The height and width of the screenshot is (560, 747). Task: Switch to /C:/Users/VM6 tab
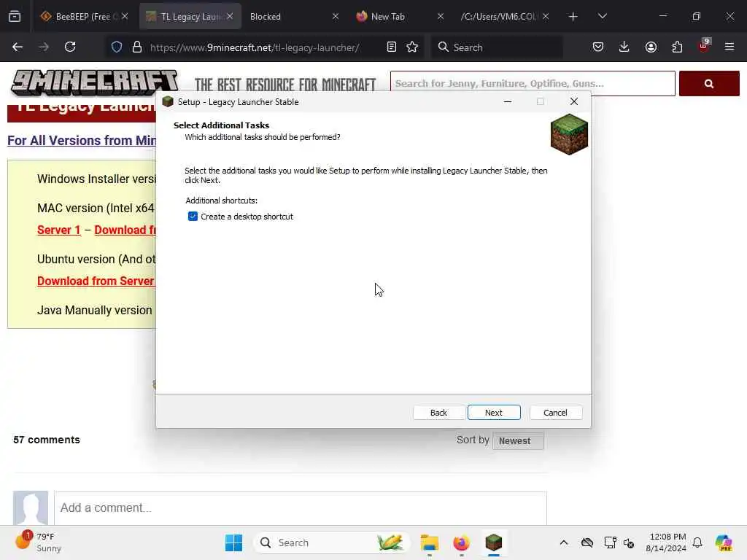pos(498,16)
